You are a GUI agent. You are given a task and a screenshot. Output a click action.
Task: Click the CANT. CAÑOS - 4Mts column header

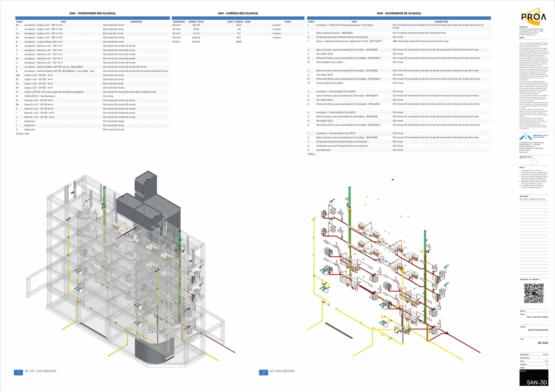(x=239, y=22)
